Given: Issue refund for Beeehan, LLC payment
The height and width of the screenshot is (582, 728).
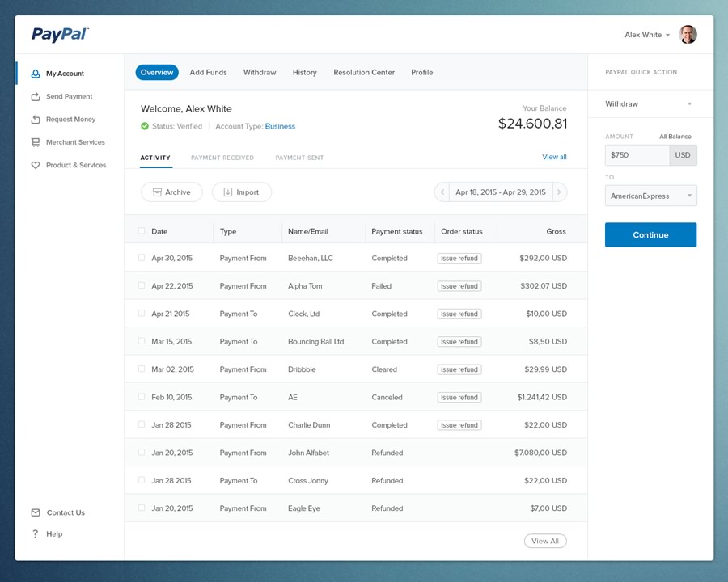Looking at the screenshot, I should [459, 258].
